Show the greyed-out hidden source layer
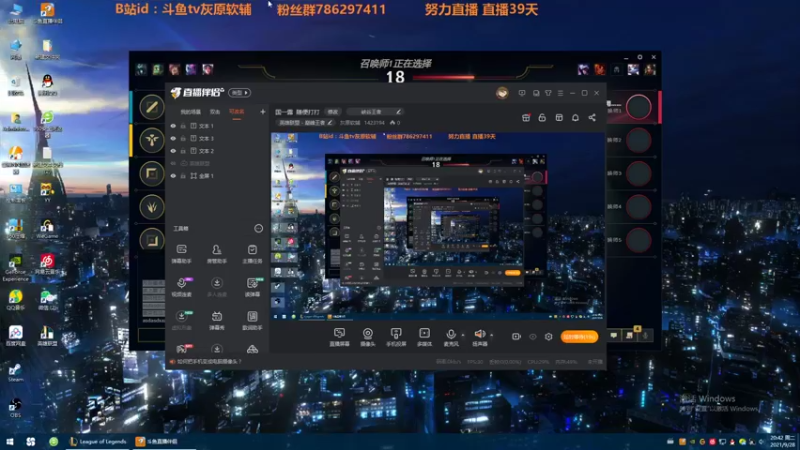 point(173,163)
